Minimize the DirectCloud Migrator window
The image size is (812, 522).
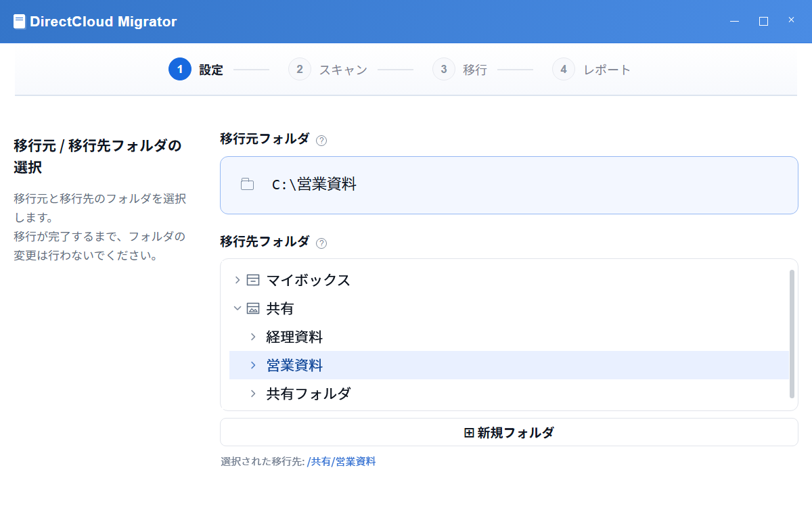(734, 21)
